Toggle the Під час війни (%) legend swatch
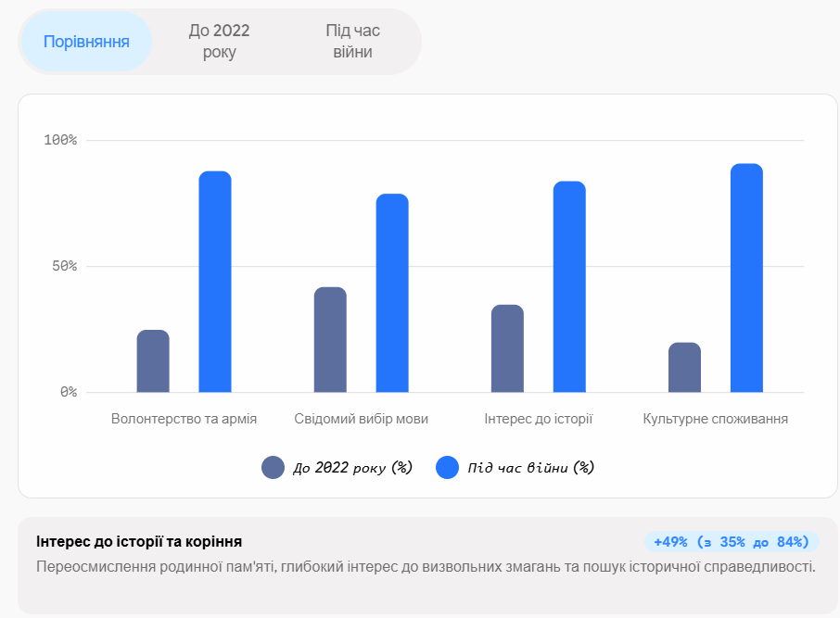Image resolution: width=840 pixels, height=618 pixels. pyautogui.click(x=447, y=468)
